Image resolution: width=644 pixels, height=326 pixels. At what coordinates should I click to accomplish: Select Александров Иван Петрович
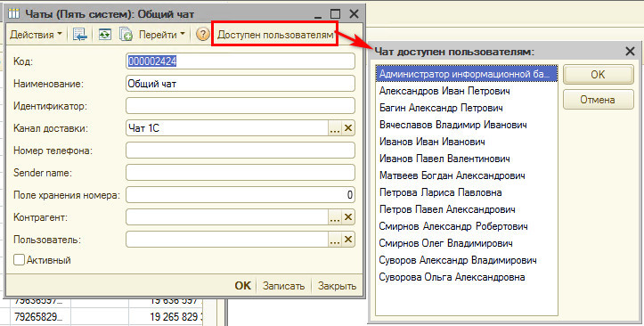(466, 91)
